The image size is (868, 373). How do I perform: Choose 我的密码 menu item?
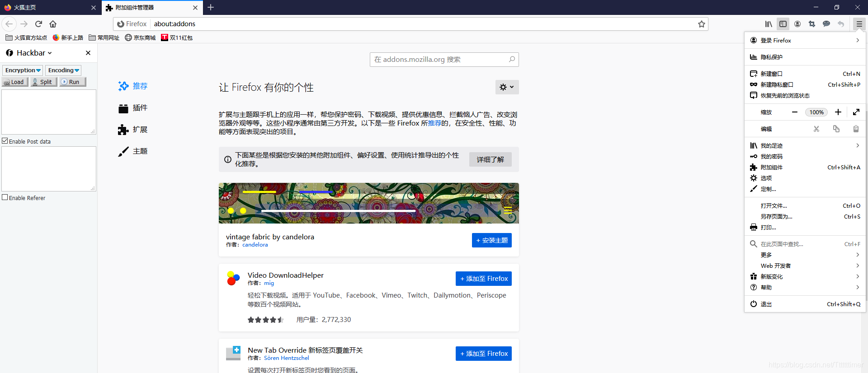coord(805,156)
